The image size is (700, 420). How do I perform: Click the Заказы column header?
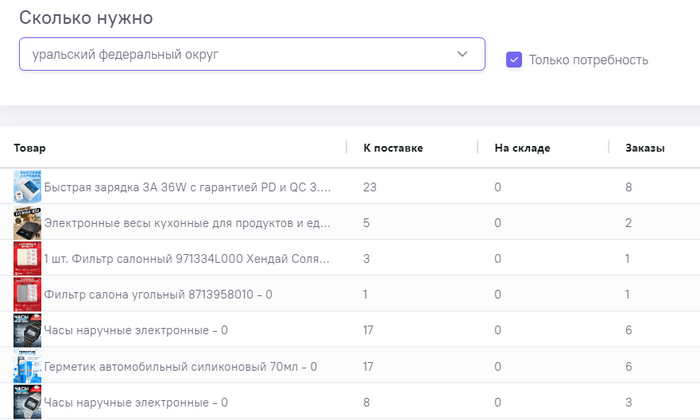tap(645, 148)
